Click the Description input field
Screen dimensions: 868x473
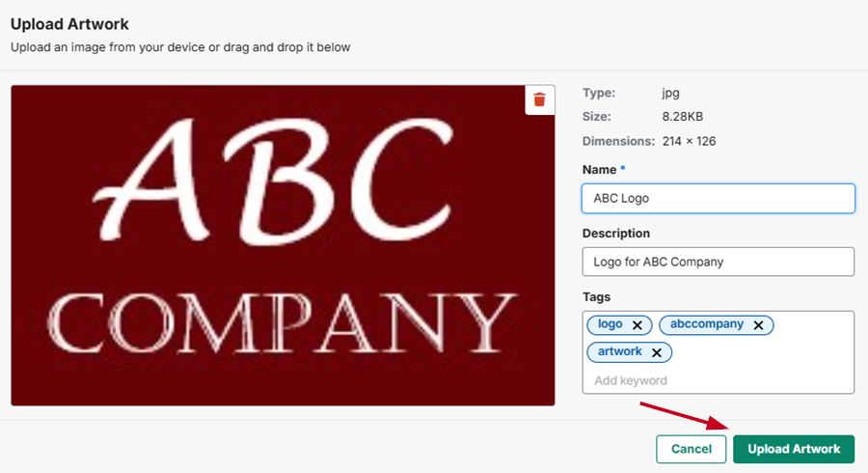(718, 262)
